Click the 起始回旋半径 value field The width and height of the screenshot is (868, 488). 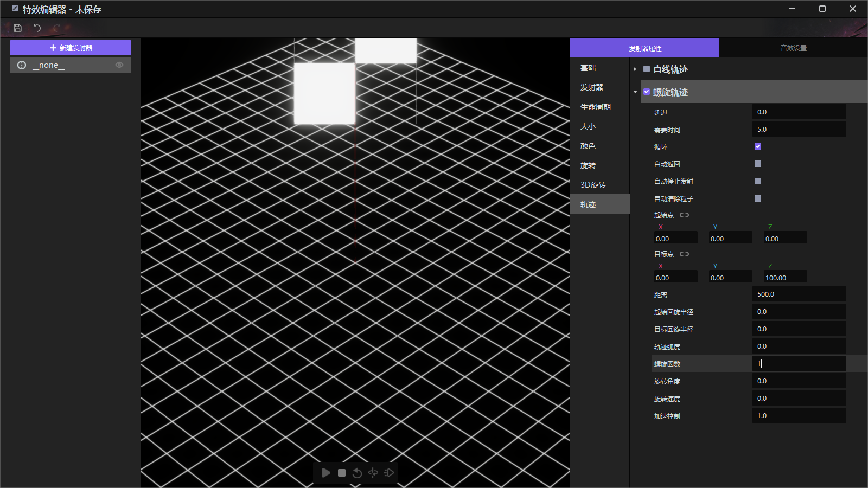point(799,312)
